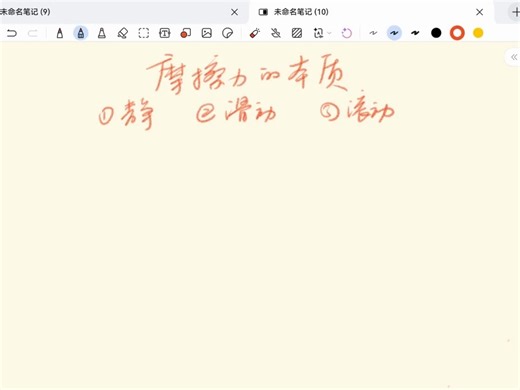The width and height of the screenshot is (520, 390).
Task: Close the 未命名笔记 (9) tab
Action: (x=235, y=12)
